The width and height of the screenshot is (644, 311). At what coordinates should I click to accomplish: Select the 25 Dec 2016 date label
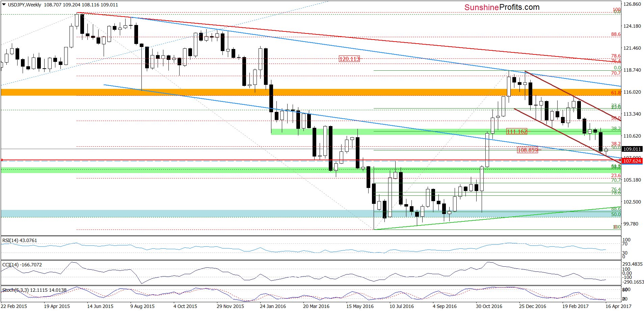[533, 306]
